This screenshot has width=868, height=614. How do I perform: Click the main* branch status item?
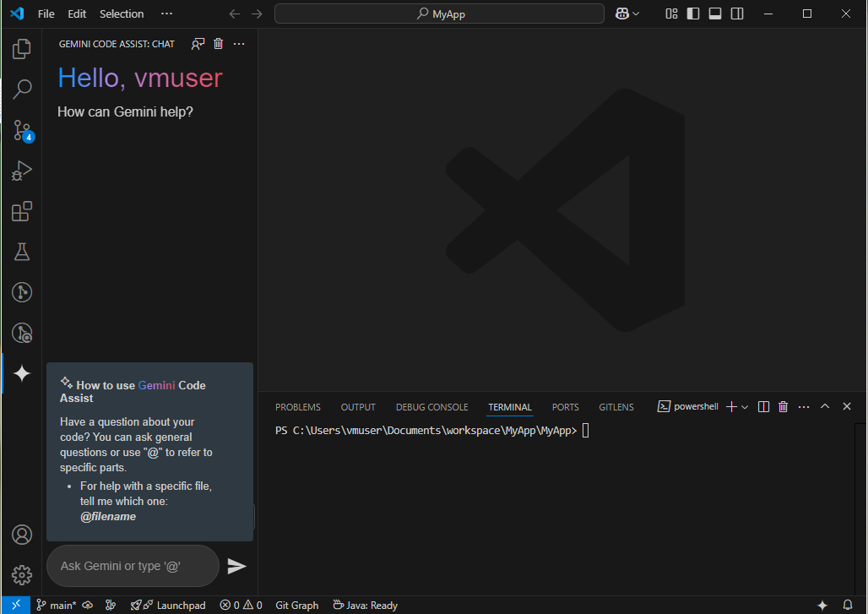(57, 606)
